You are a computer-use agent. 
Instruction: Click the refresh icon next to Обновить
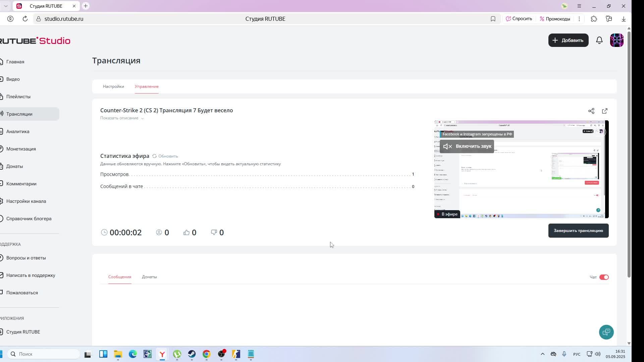tap(154, 156)
